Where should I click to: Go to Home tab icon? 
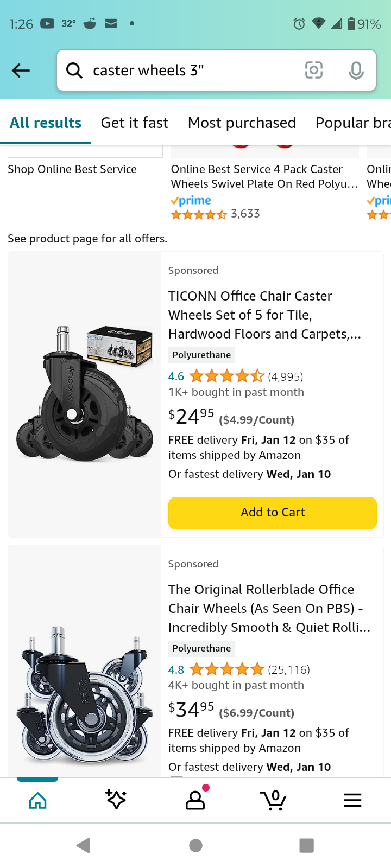pos(37,800)
